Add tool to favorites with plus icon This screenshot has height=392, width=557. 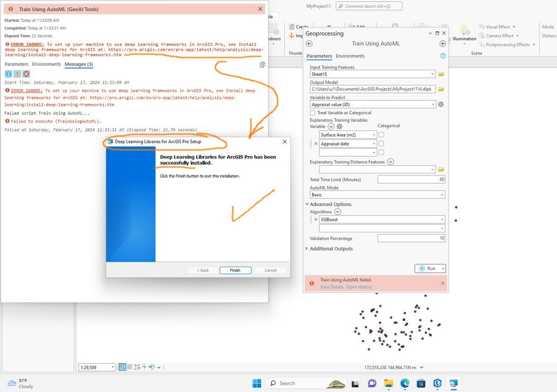coord(443,43)
